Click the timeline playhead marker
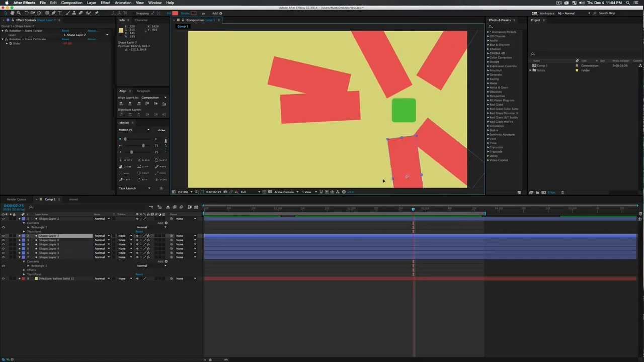This screenshot has height=362, width=644. click(413, 209)
